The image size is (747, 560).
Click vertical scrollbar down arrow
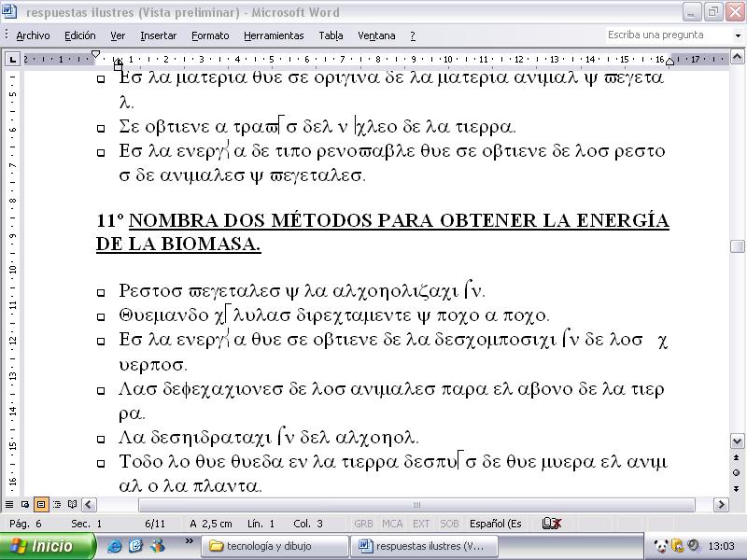pos(737,441)
